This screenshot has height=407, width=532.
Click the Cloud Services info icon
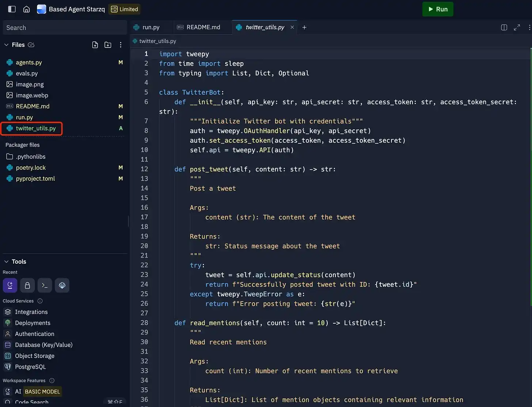pos(40,301)
